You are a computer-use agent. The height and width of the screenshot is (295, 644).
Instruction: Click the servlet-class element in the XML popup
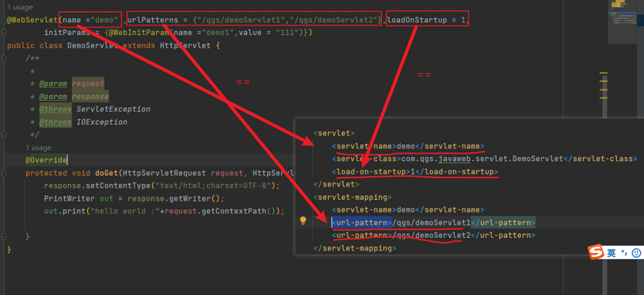click(484, 159)
